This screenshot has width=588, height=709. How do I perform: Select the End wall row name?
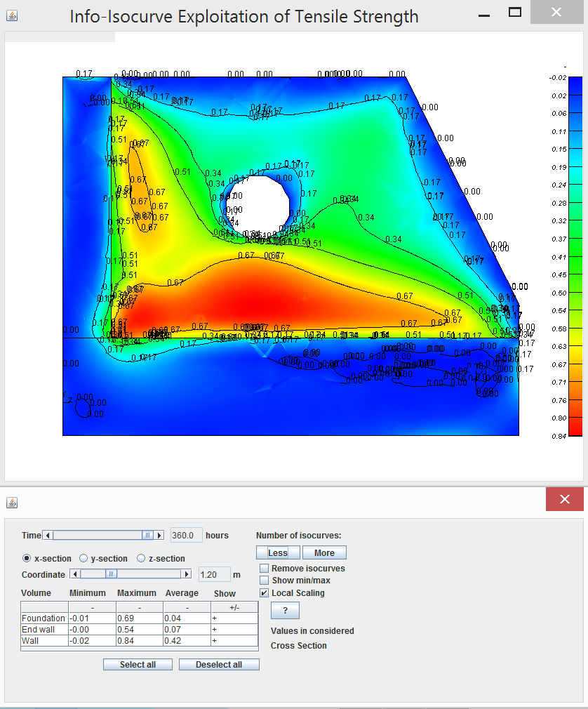point(44,630)
